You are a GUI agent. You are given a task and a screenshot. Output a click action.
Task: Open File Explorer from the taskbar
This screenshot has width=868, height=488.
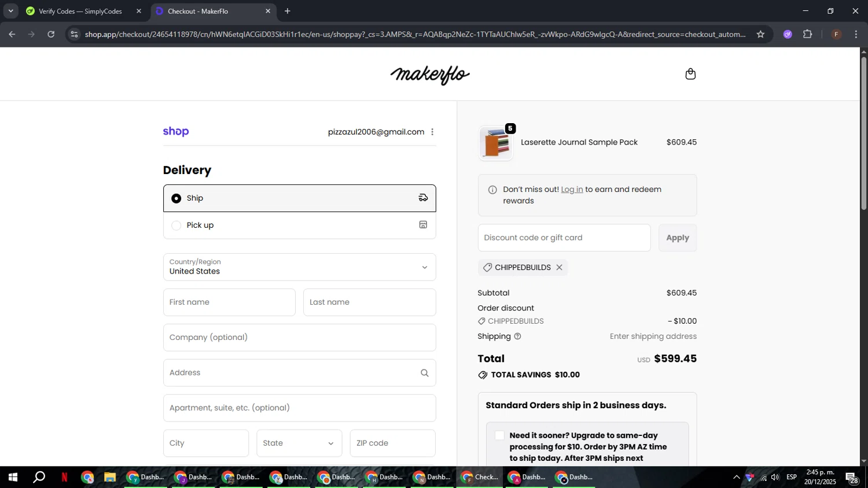109,477
